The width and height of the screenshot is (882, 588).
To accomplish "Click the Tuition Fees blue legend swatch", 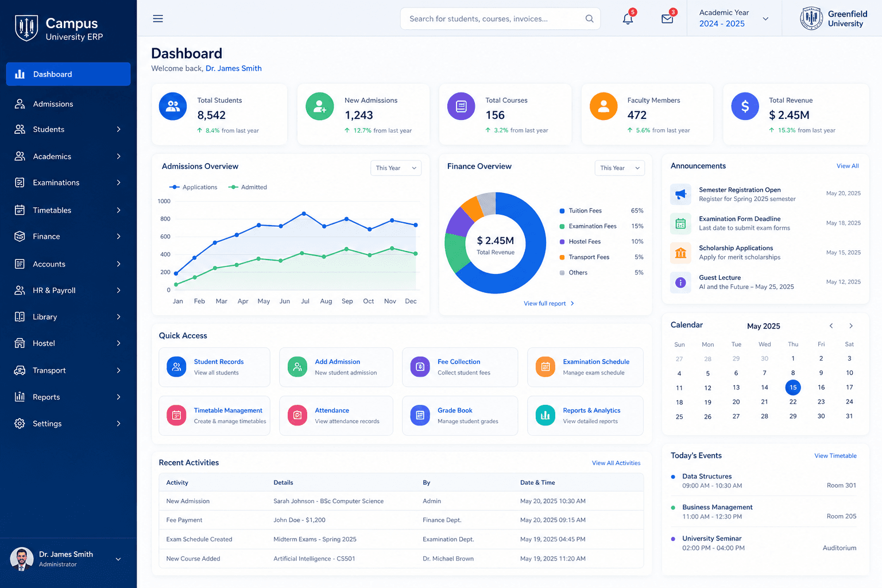I will pyautogui.click(x=562, y=211).
